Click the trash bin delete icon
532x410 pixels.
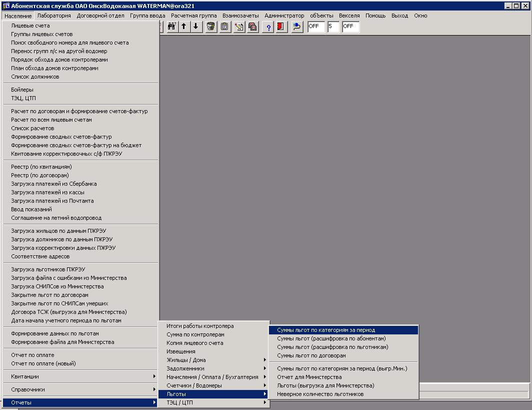tap(211, 27)
